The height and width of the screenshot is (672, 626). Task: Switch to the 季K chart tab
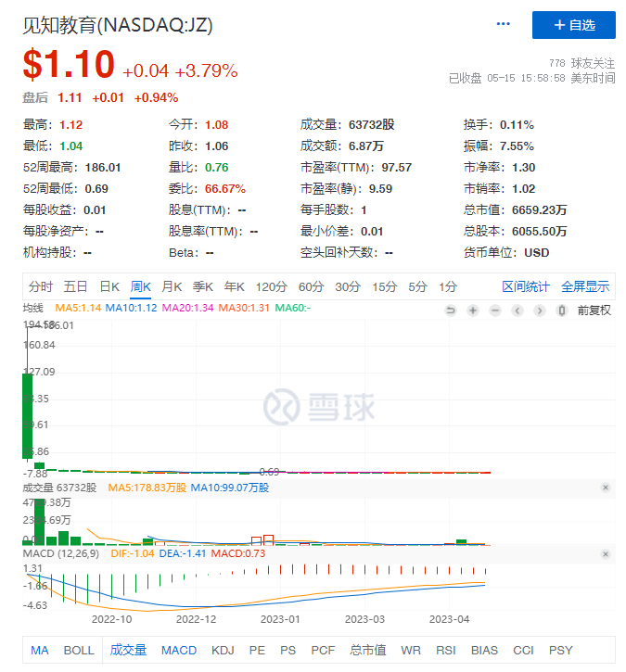click(x=203, y=286)
